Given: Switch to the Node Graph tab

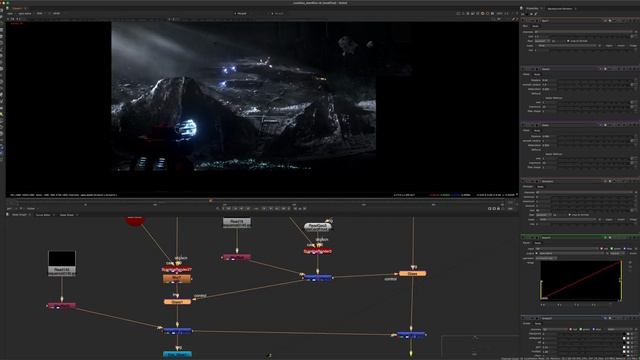Looking at the screenshot, I should coord(19,215).
